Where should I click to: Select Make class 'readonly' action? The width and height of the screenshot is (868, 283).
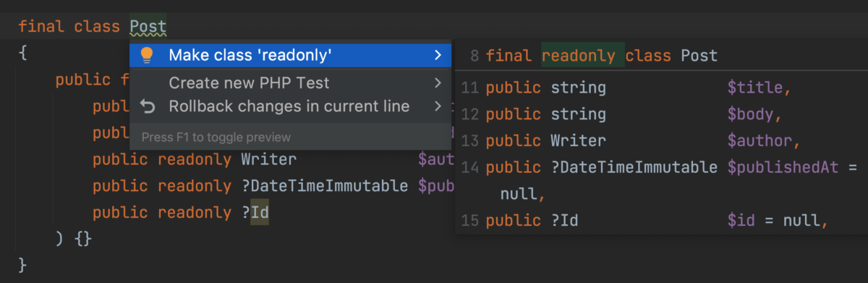pos(291,54)
